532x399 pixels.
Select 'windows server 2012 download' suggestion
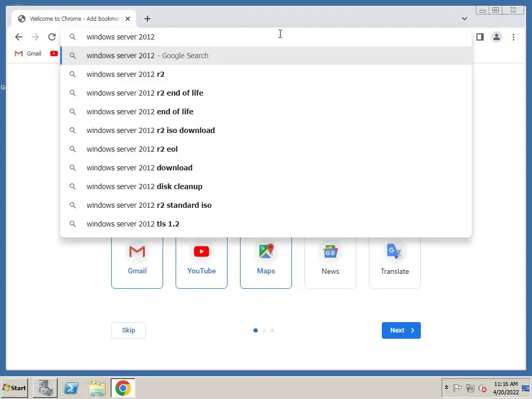pos(266,168)
